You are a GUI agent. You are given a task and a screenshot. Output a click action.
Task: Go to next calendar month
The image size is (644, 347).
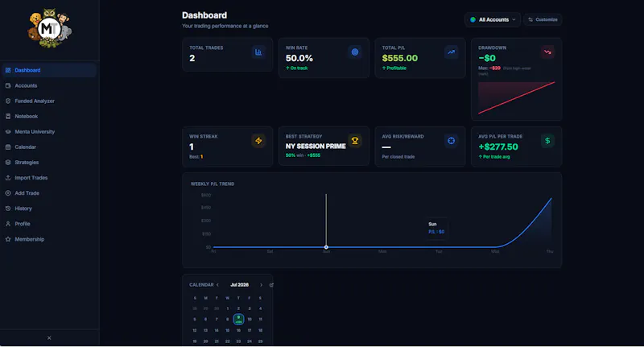[261, 285]
